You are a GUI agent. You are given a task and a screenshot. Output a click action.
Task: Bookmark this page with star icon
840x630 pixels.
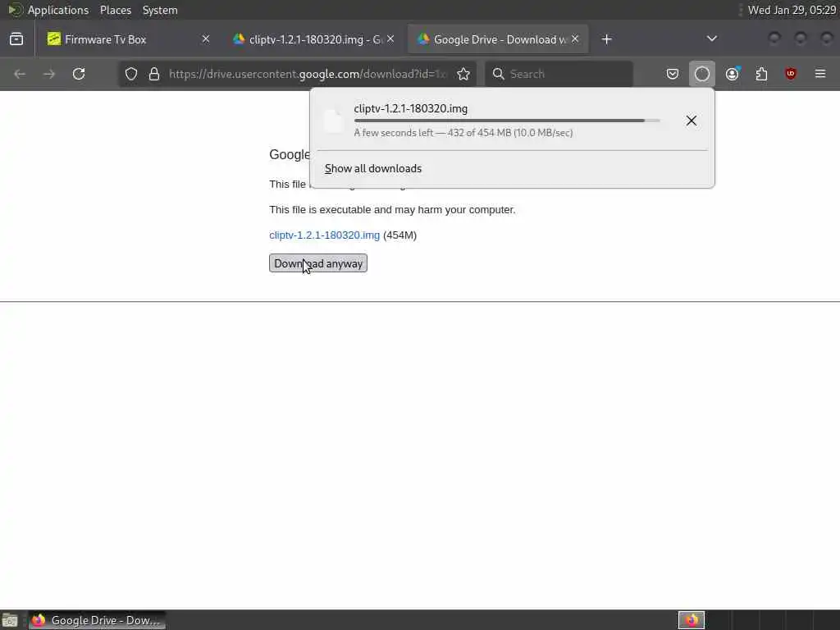pos(463,74)
